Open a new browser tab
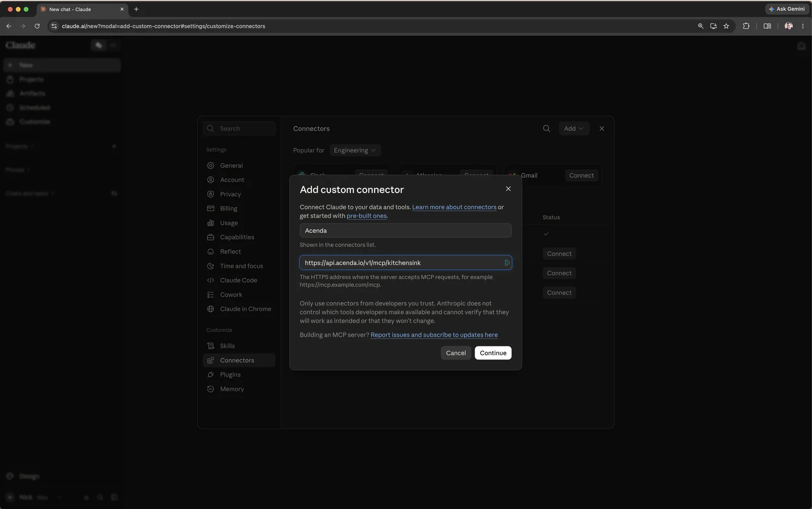 tap(136, 9)
